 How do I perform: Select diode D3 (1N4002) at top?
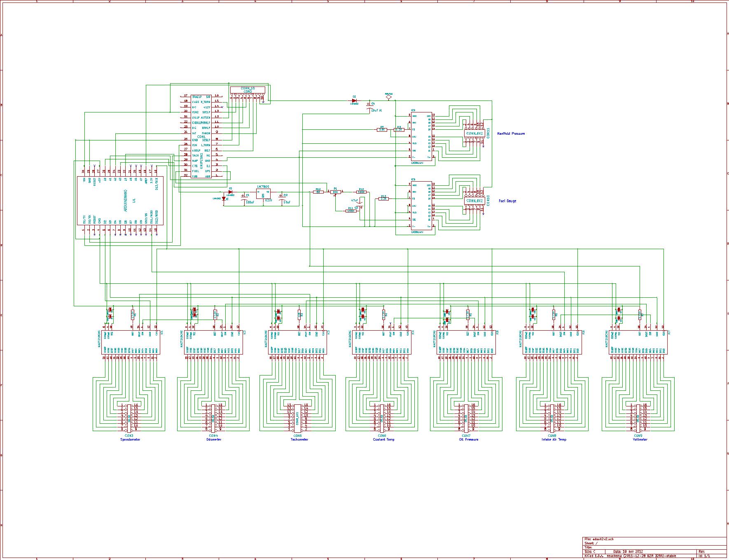tap(354, 100)
